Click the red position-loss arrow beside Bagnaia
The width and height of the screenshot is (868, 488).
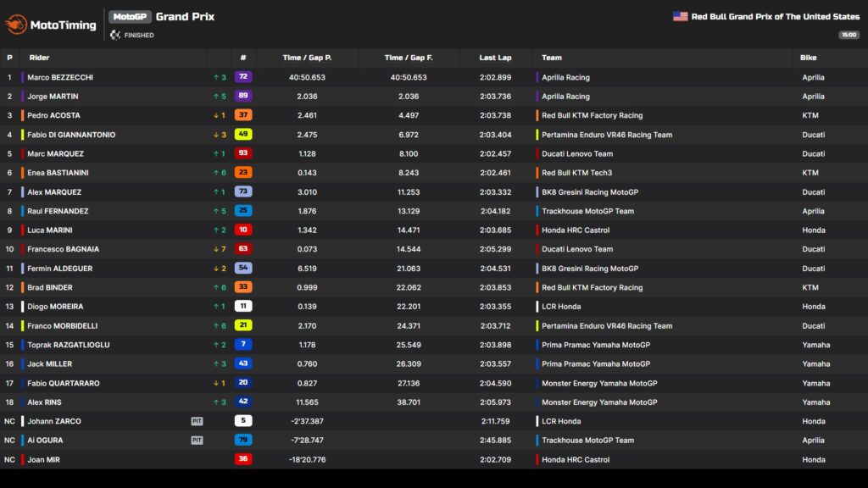click(x=215, y=249)
